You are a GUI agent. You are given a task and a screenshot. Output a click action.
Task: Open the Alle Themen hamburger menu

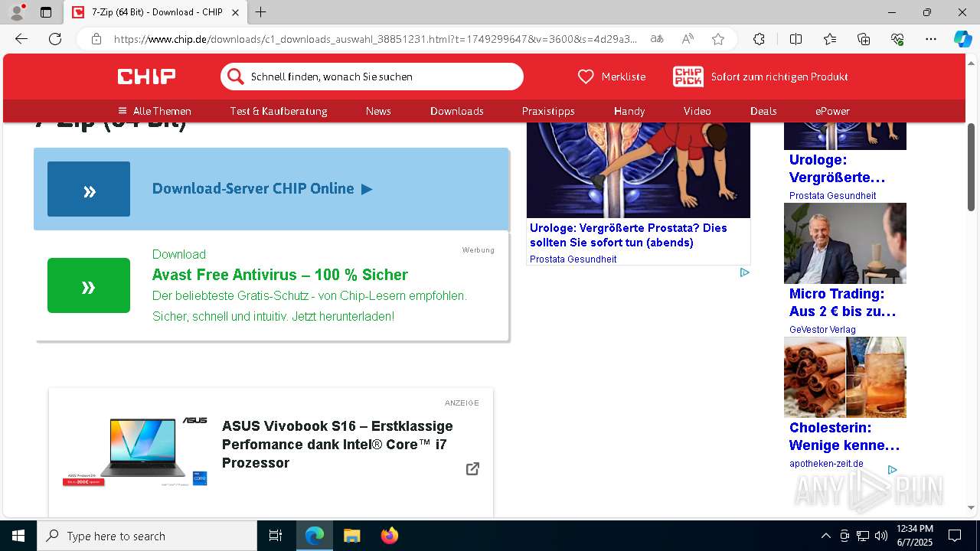pos(154,111)
